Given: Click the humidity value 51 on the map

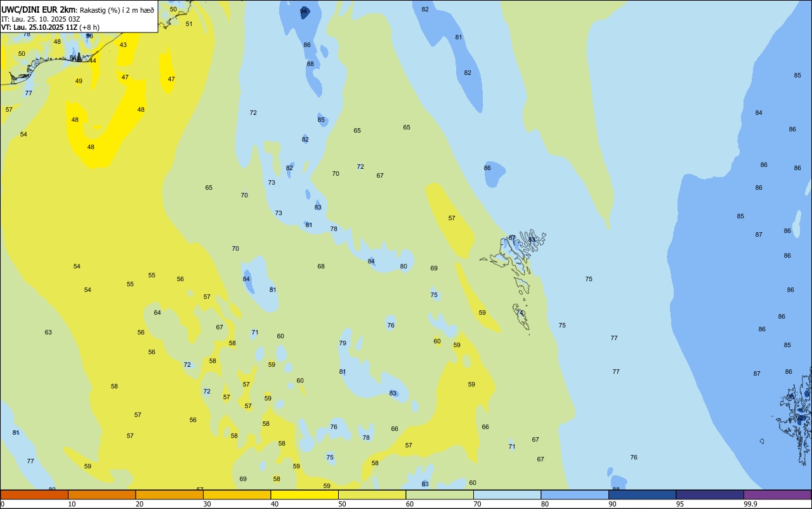Looking at the screenshot, I should click(x=189, y=23).
